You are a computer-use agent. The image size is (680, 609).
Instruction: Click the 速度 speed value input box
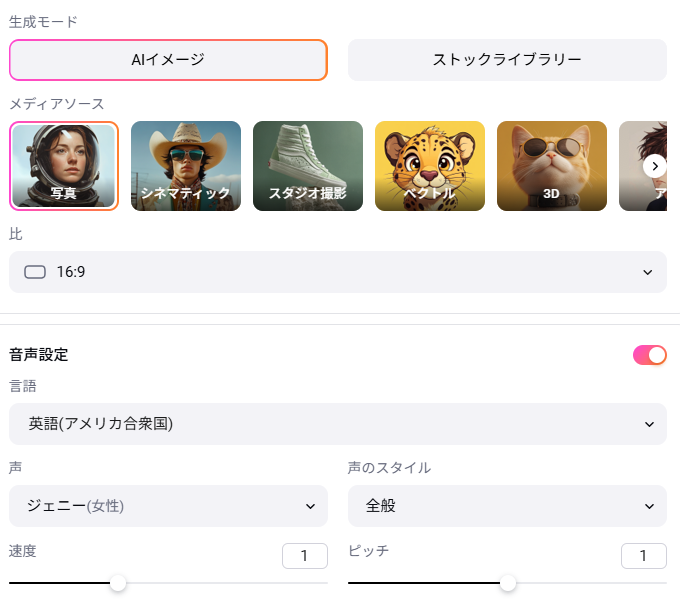point(305,556)
